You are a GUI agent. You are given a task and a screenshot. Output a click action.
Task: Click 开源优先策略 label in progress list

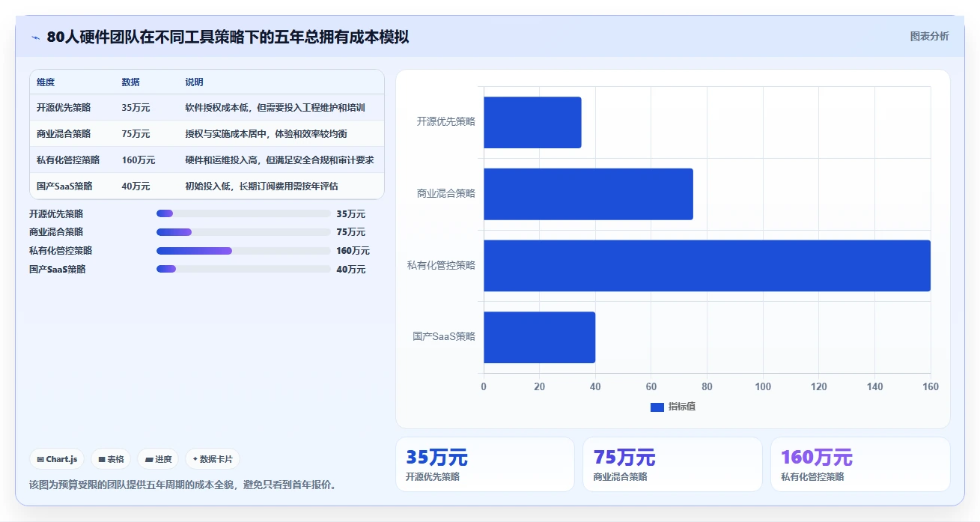(x=56, y=214)
